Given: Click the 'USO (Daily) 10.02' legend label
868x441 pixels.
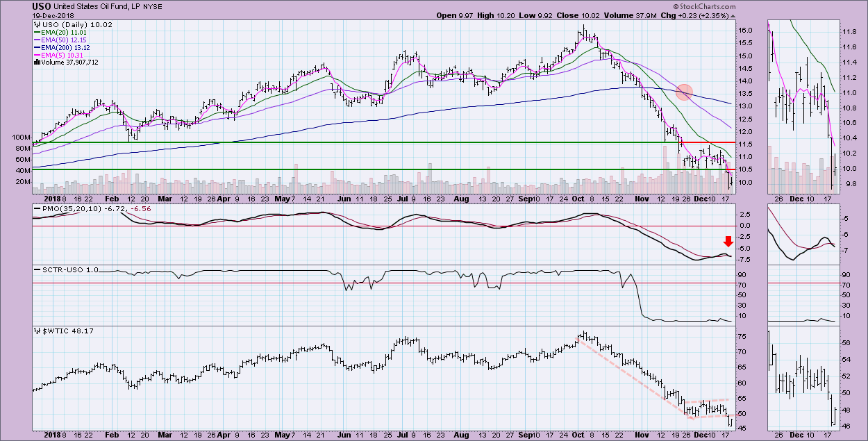Looking at the screenshot, I should coord(76,24).
